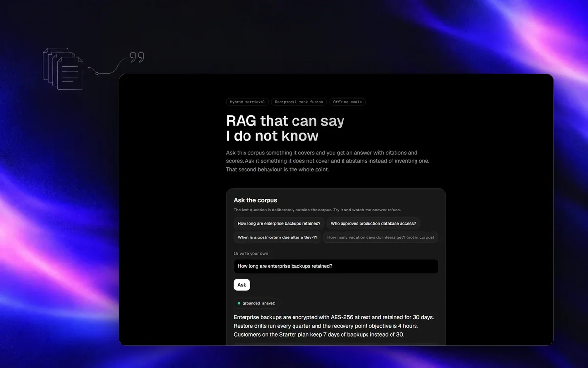
Task: Click the quotation marks icon
Action: 137,57
